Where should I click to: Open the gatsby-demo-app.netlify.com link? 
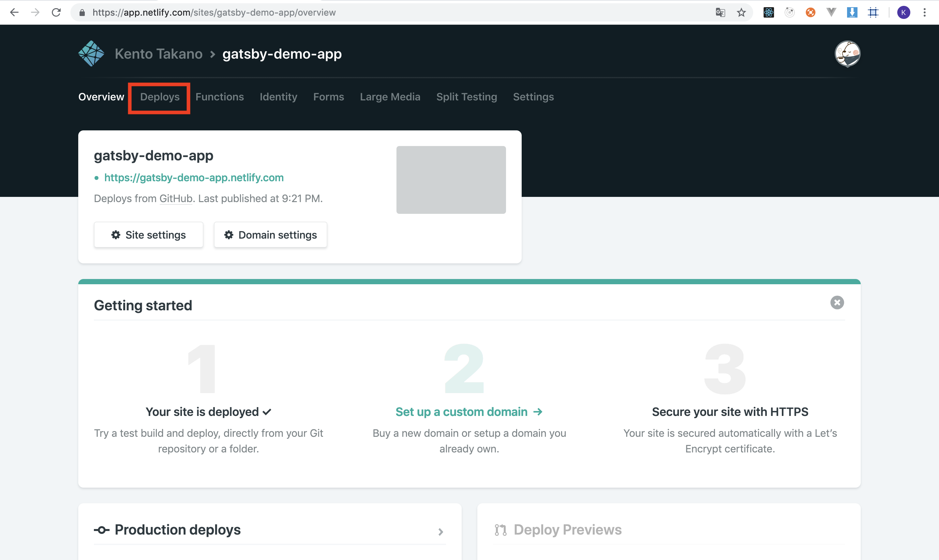194,177
